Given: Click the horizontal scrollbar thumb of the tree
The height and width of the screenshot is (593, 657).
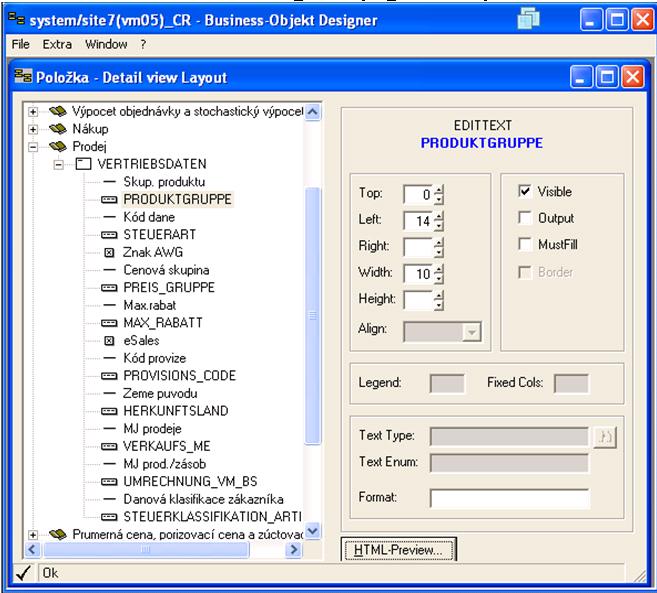Looking at the screenshot, I should tap(145, 549).
